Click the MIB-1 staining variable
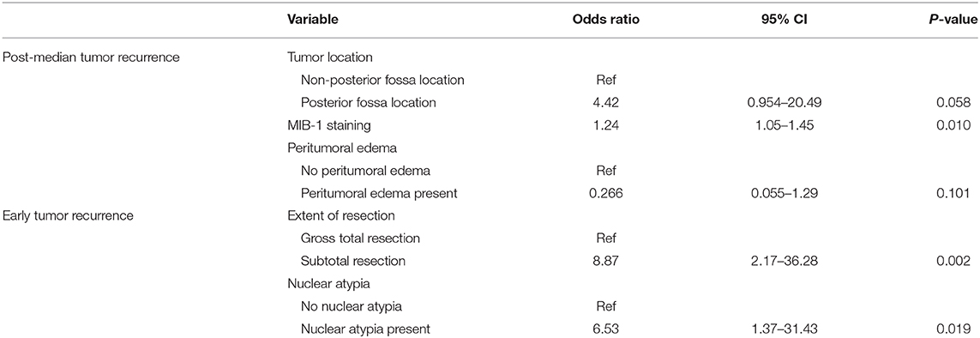 [x=328, y=125]
